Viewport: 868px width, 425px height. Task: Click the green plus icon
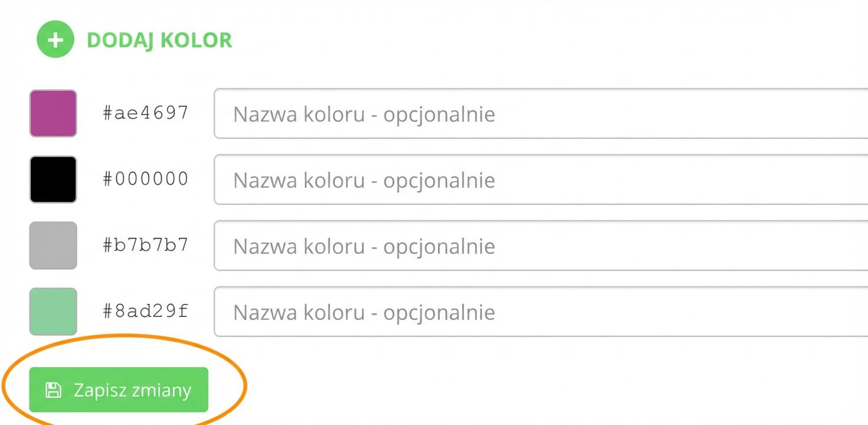tap(55, 40)
